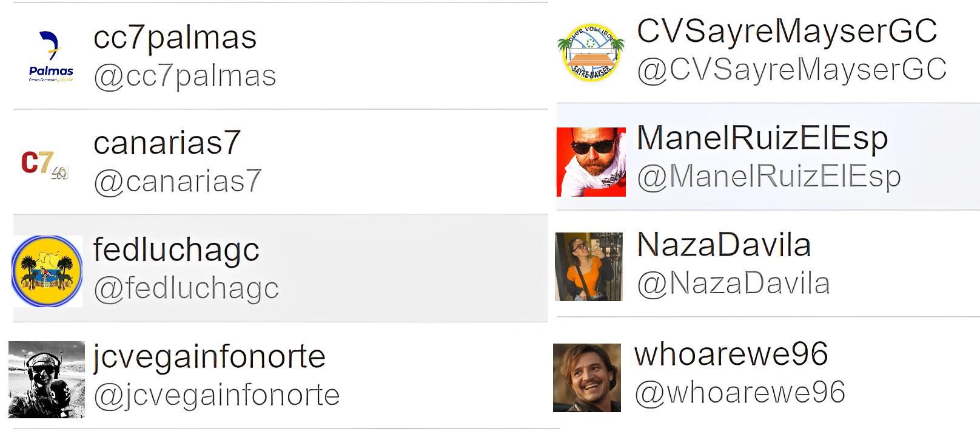Image resolution: width=980 pixels, height=431 pixels.
Task: Select the NazaDavila display name
Action: pyautogui.click(x=723, y=245)
